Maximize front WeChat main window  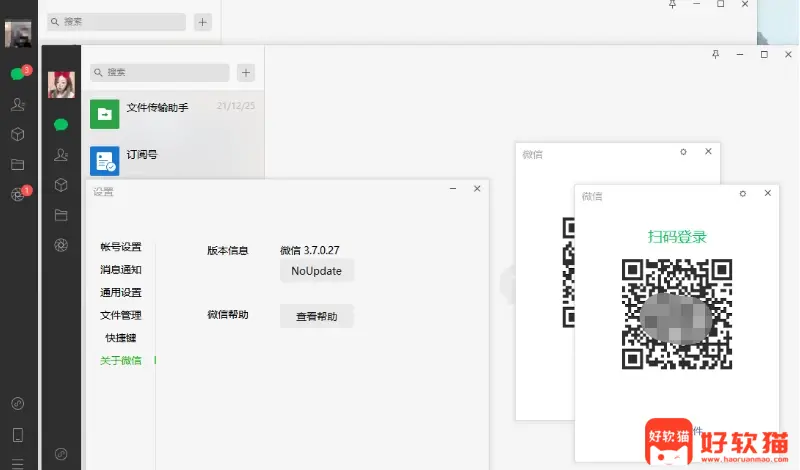pos(764,54)
